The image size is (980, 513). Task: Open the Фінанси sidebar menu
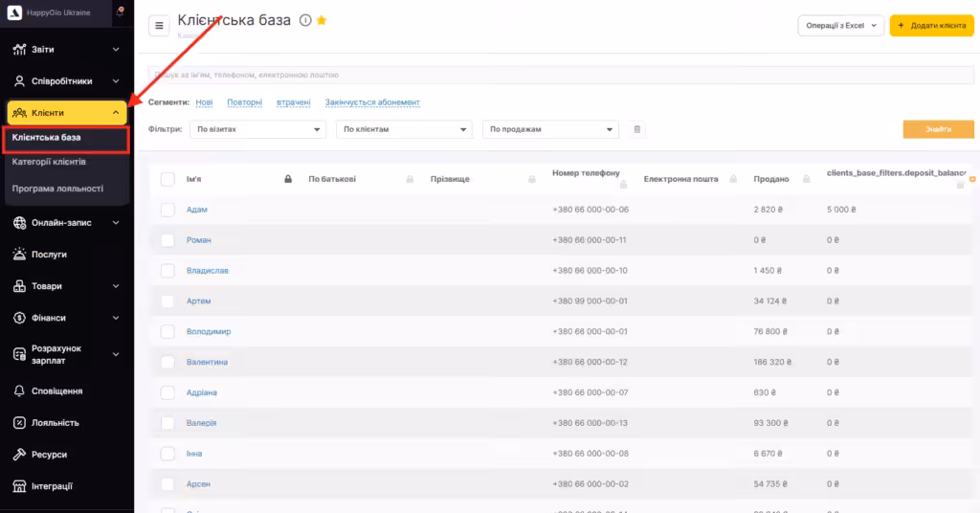[66, 318]
